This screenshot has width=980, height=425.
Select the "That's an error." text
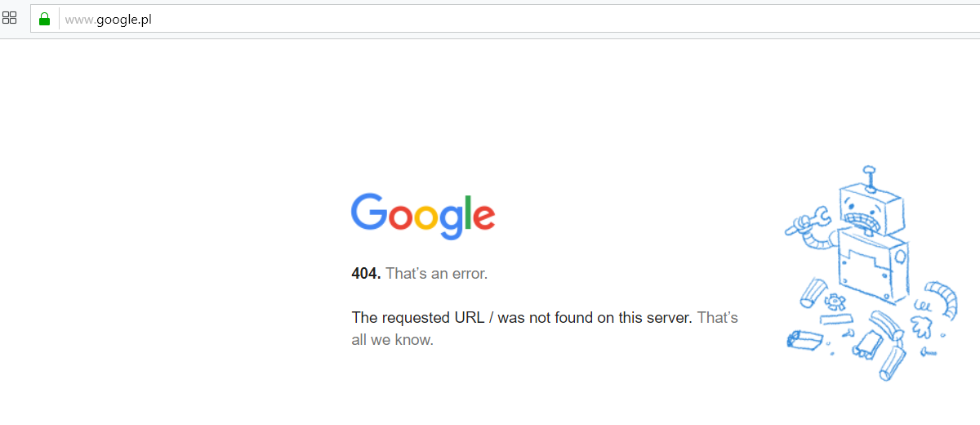click(x=436, y=274)
